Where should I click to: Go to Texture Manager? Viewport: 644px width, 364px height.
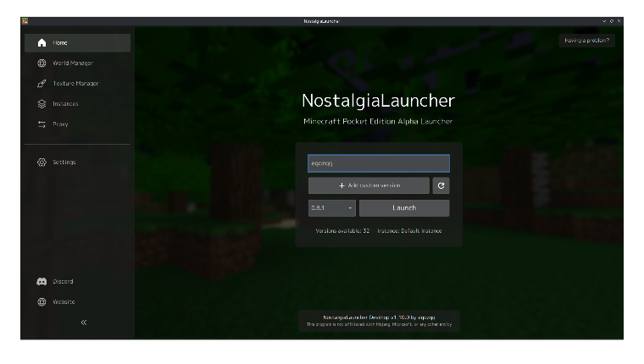point(78,84)
